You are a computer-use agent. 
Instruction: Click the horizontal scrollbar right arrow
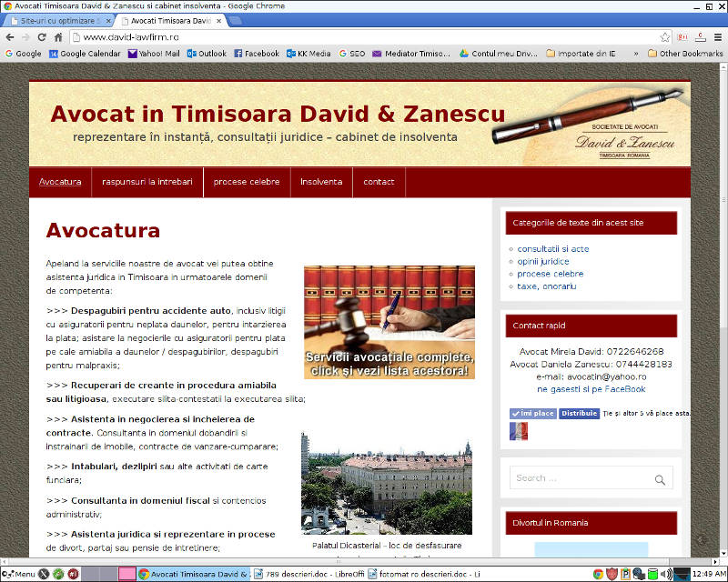point(715,561)
